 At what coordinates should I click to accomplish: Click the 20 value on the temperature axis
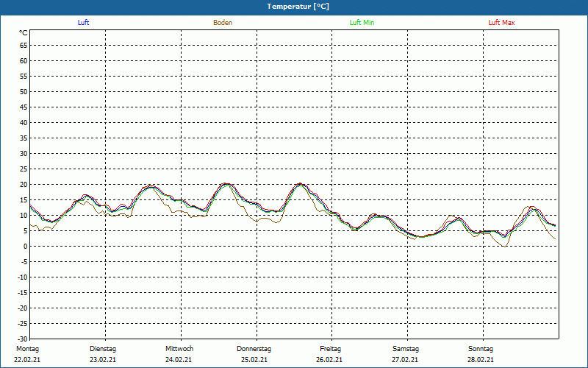(x=24, y=185)
